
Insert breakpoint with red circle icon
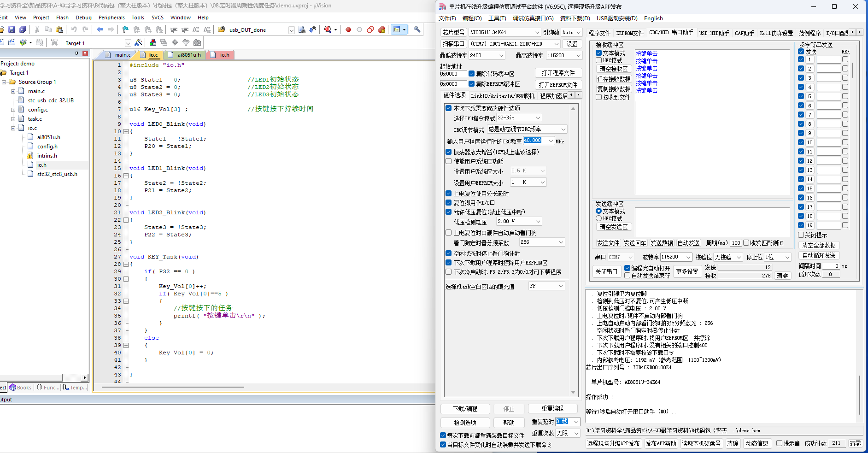click(348, 29)
